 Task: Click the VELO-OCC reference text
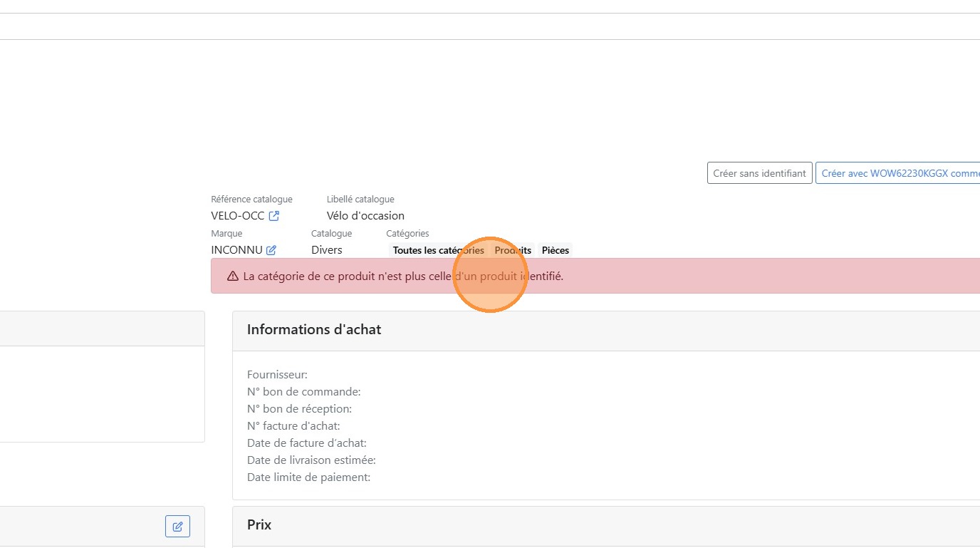point(238,216)
